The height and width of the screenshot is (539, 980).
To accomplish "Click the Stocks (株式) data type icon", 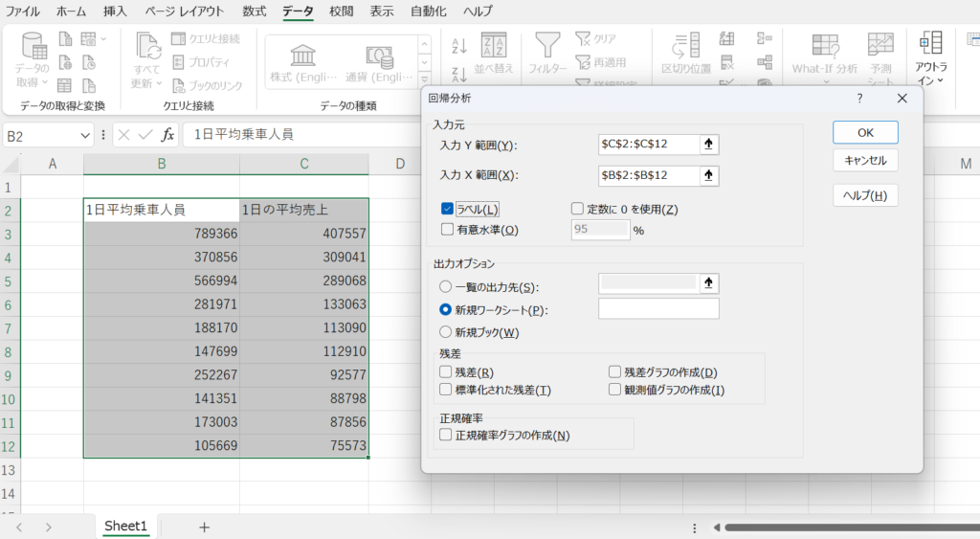I will coord(303,55).
